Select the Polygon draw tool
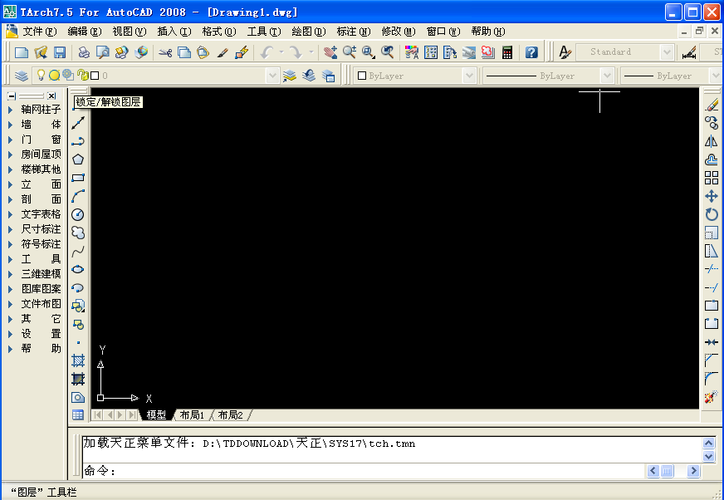Image resolution: width=724 pixels, height=500 pixels. pyautogui.click(x=78, y=159)
